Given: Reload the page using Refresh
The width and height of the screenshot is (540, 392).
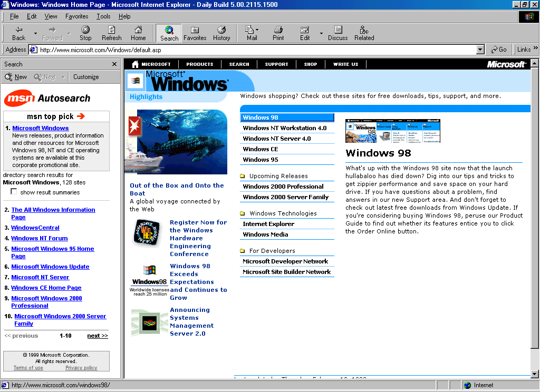Looking at the screenshot, I should [x=112, y=33].
